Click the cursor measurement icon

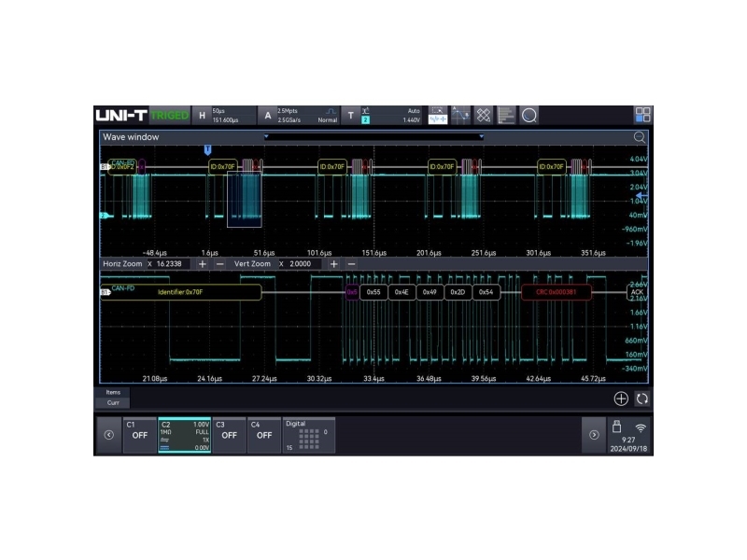click(x=460, y=115)
